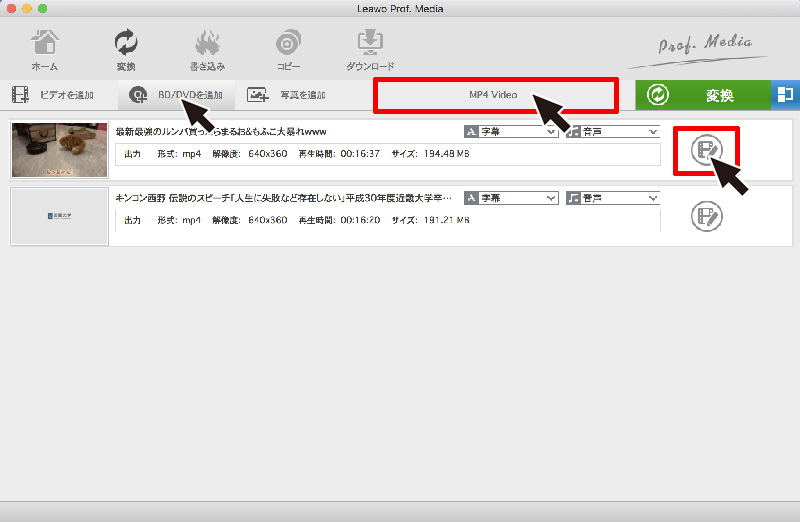Select the キンコン西野 speech video thumbnail
The width and height of the screenshot is (800, 522).
(x=60, y=216)
